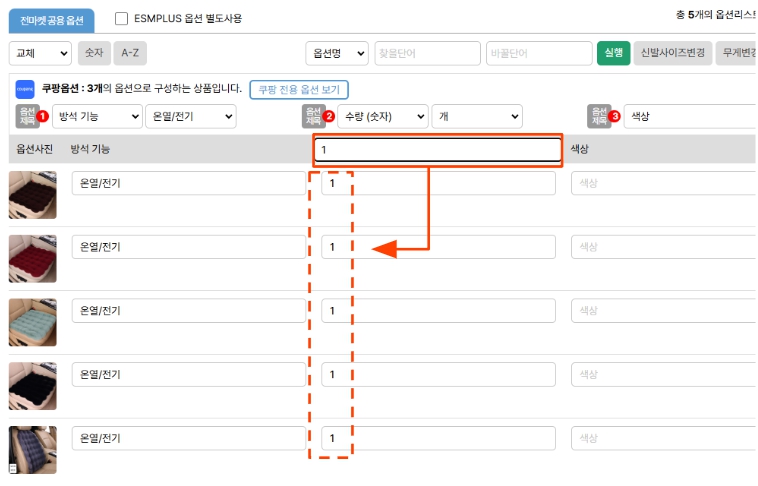
Task: Click the A-Z sort button
Action: (128, 53)
